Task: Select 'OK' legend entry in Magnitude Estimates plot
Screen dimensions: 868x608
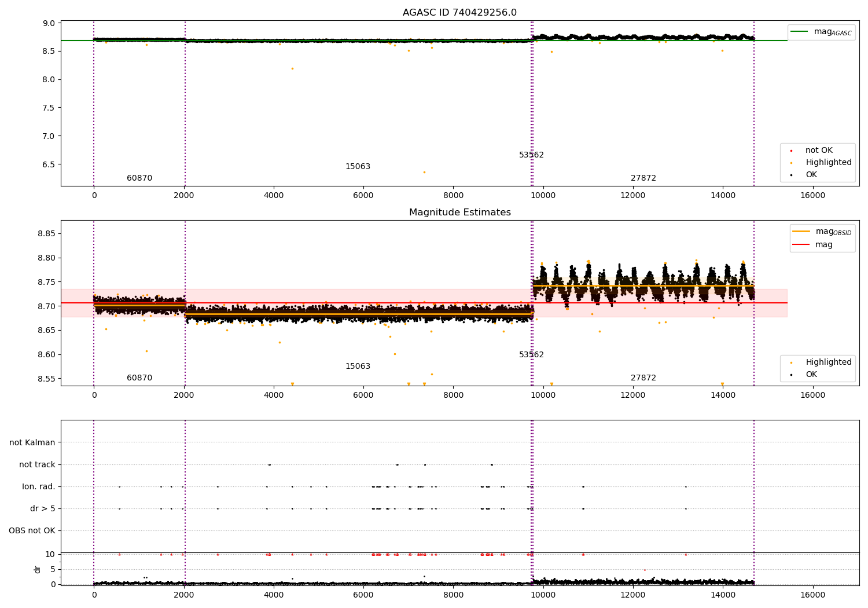Action: (x=811, y=375)
